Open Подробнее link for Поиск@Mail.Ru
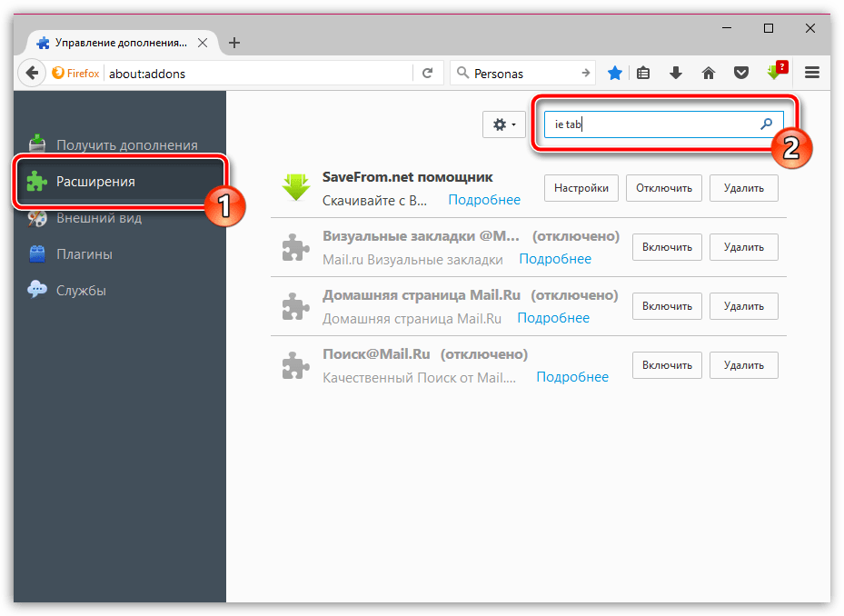Image resolution: width=844 pixels, height=616 pixels. click(572, 378)
